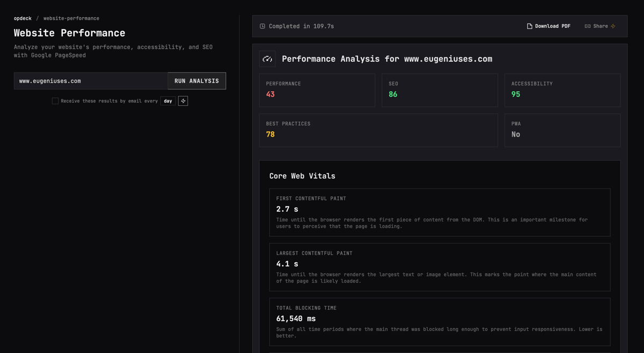Click the Performance score 43
This screenshot has height=353, width=644.
[270, 95]
